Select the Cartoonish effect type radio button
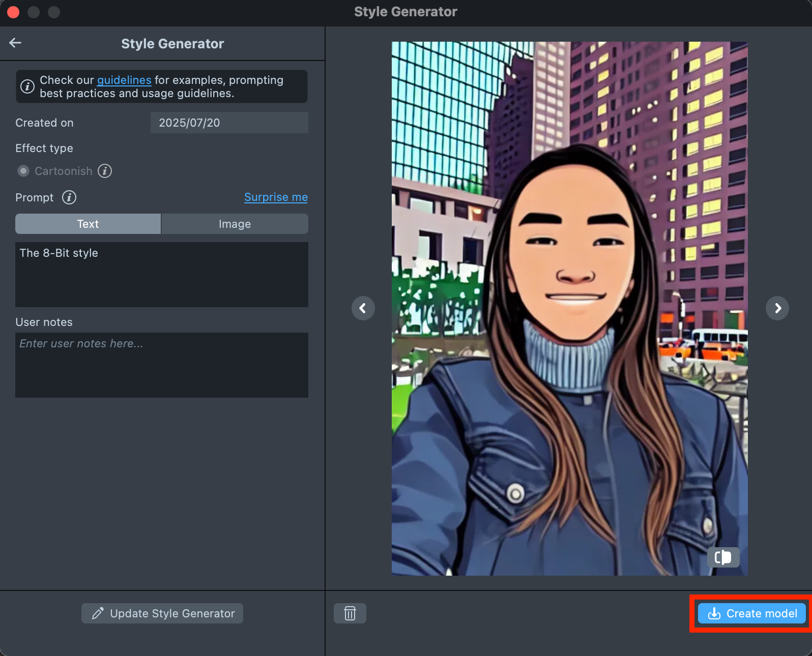 (23, 171)
